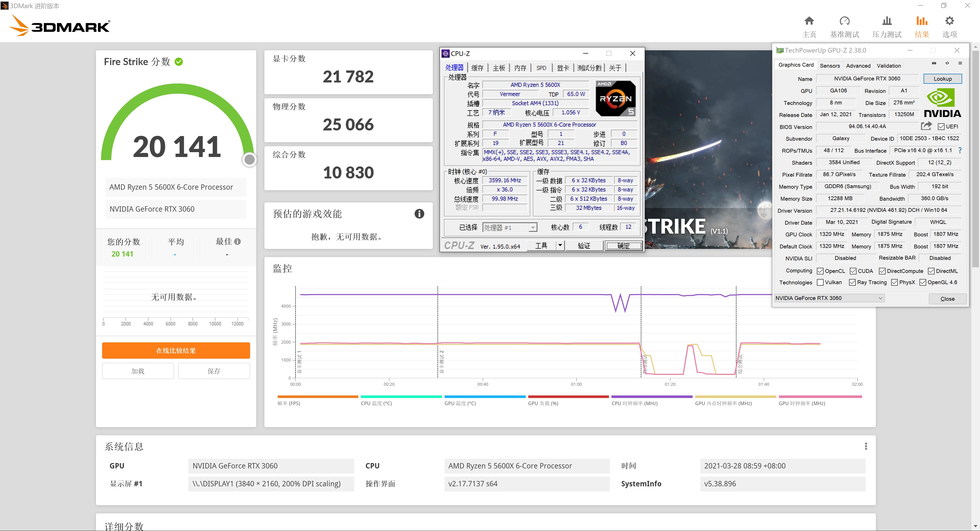Open the graphics card selector in GPU-Z
The height and width of the screenshot is (531, 980).
881,298
